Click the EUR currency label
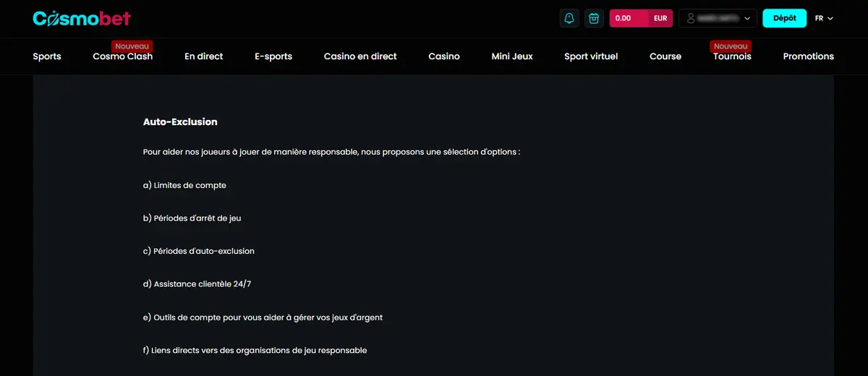This screenshot has height=376, width=868. [x=660, y=18]
